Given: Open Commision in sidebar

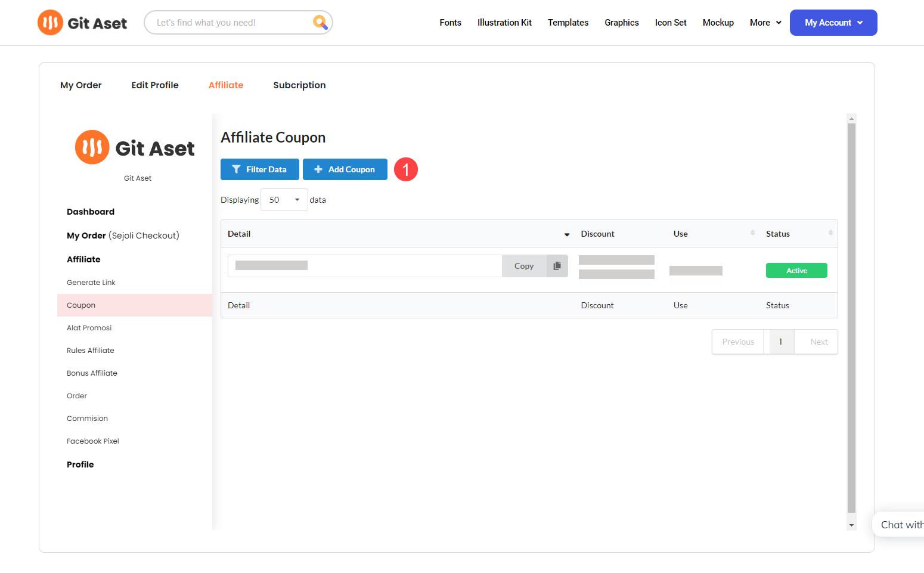Looking at the screenshot, I should tap(88, 419).
